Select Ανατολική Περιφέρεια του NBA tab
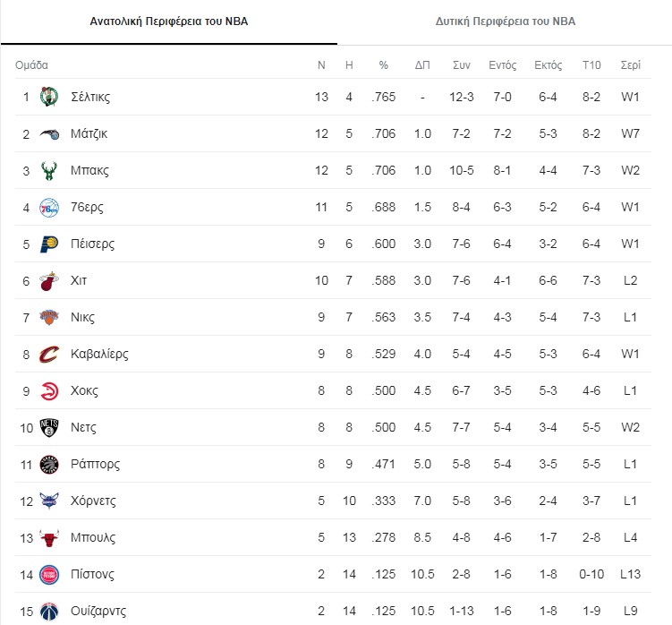Image resolution: width=672 pixels, height=625 pixels. [169, 21]
